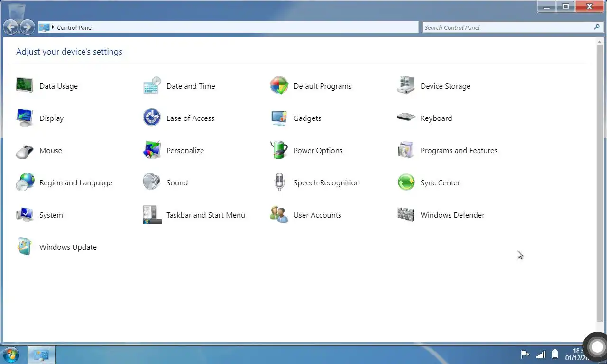Open the Ease of Access icon
This screenshot has width=607, height=364.
point(152,118)
